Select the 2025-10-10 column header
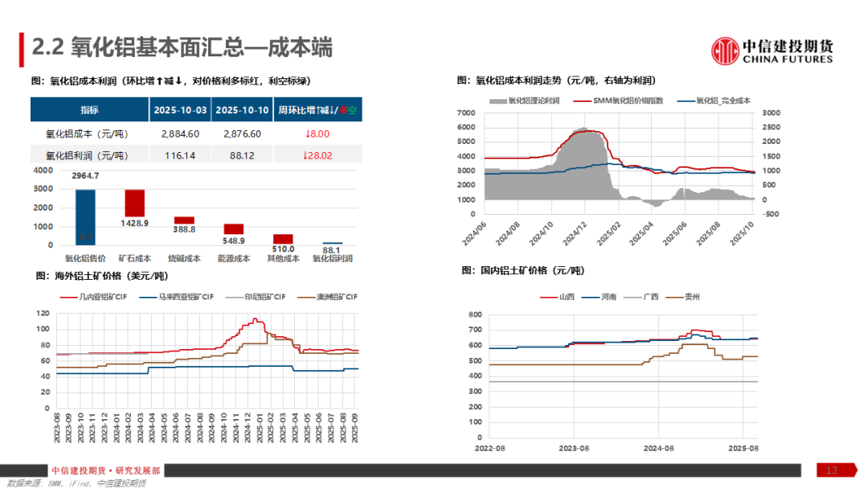Screen dimensions: 868x489 click(242, 109)
